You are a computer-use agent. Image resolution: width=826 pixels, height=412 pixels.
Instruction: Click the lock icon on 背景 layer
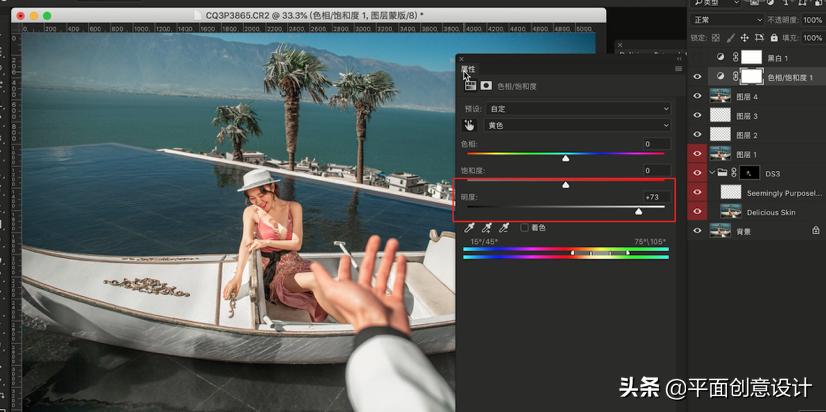tap(816, 230)
